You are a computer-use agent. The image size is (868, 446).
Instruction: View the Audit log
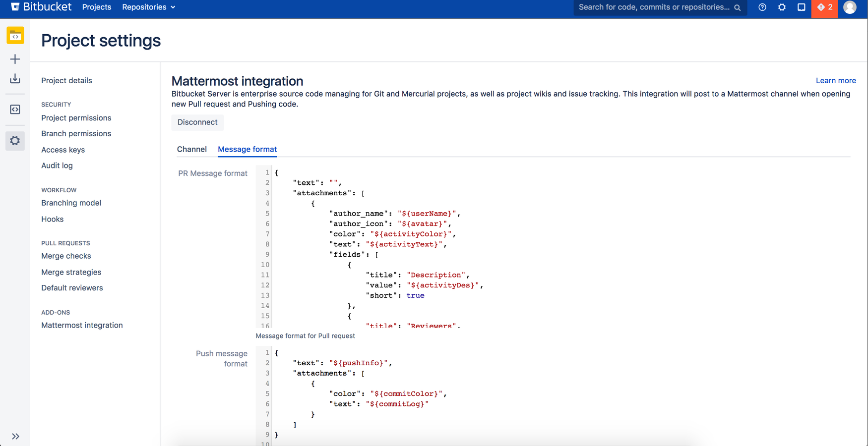[57, 166]
